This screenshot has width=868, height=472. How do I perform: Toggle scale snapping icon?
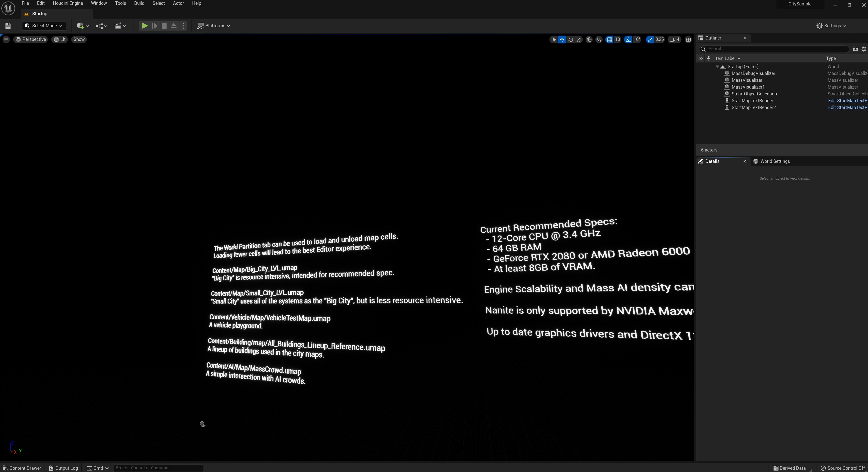(650, 40)
